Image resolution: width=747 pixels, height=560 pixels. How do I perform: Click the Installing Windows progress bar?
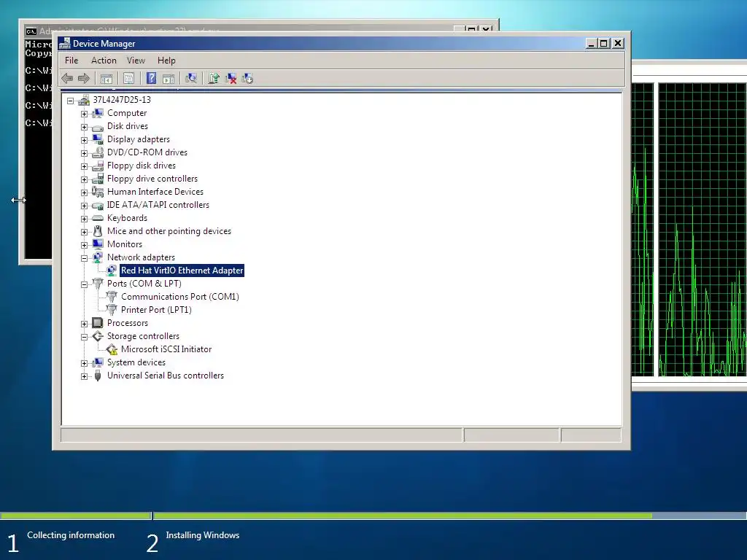(x=449, y=516)
